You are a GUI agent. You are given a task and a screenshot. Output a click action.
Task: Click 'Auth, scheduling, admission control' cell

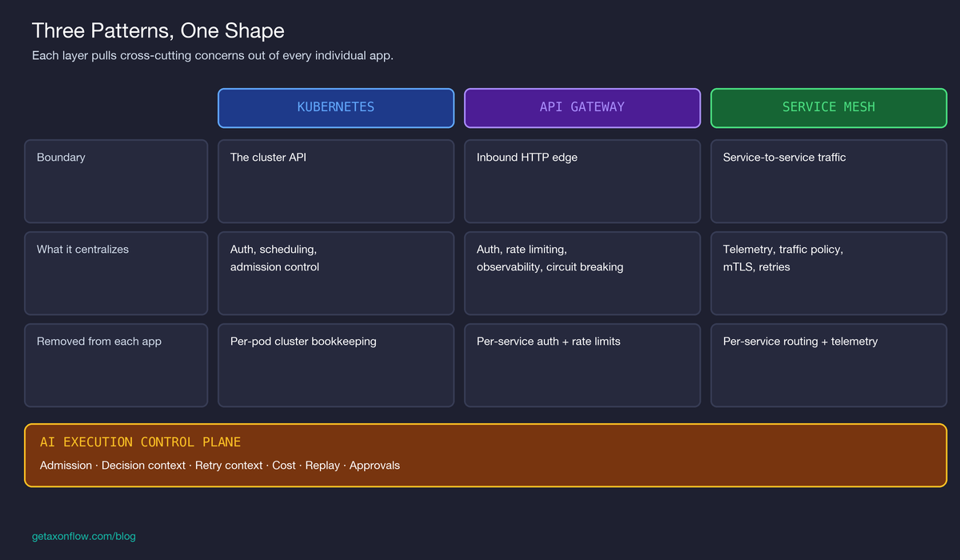pos(336,274)
